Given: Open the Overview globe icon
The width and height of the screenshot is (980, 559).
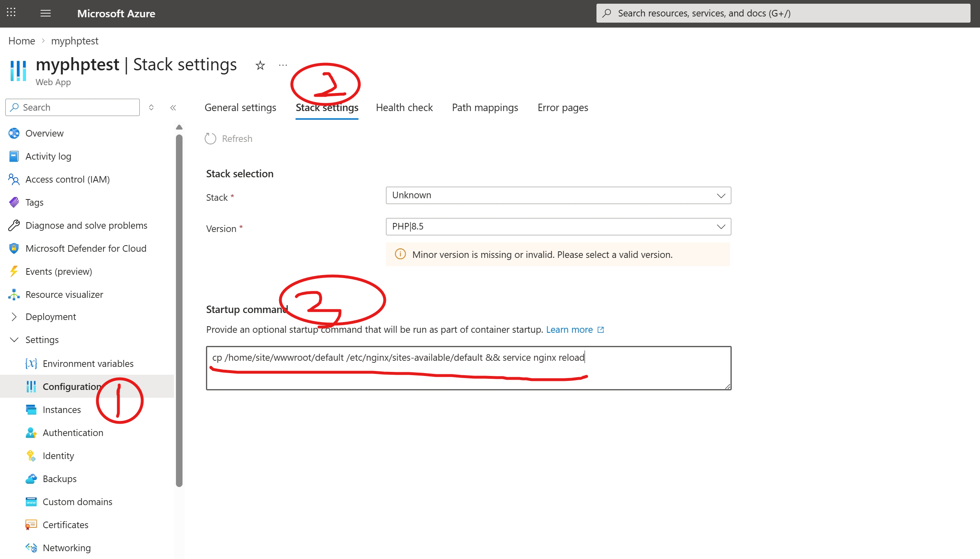Looking at the screenshot, I should [x=14, y=133].
